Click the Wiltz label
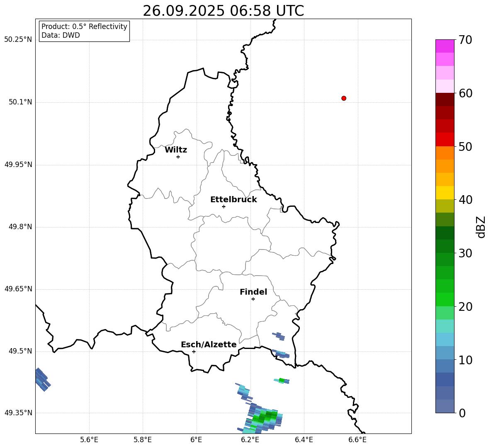 click(176, 150)
